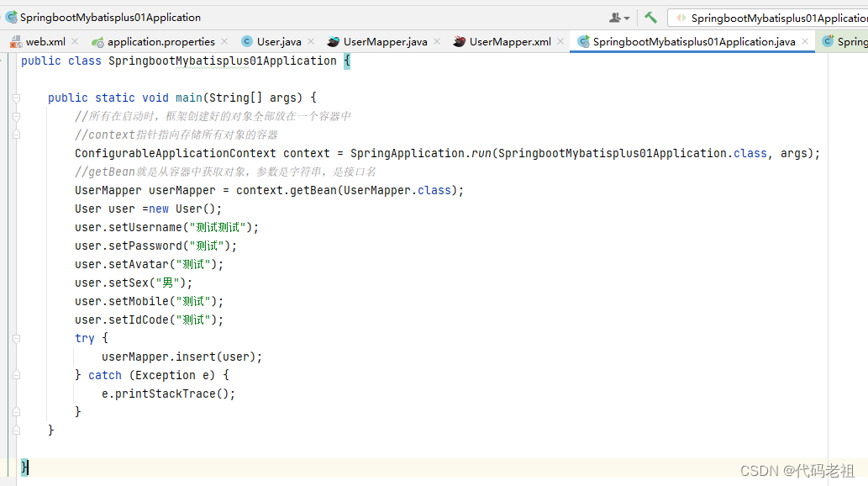
Task: Click the UserMapper.xml bird icon
Action: coord(459,41)
